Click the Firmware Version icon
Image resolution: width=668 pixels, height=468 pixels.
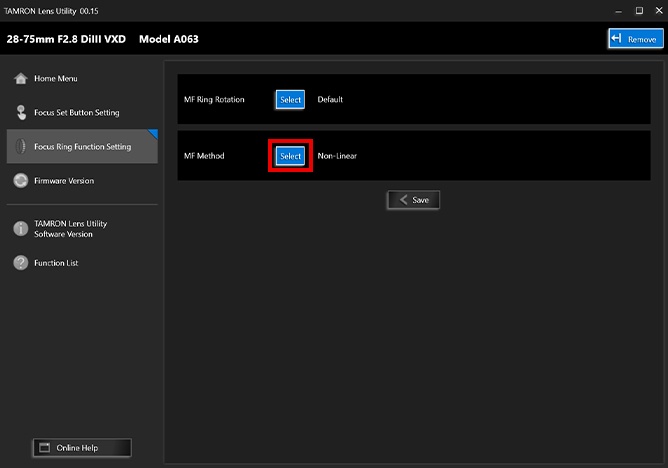coord(20,181)
